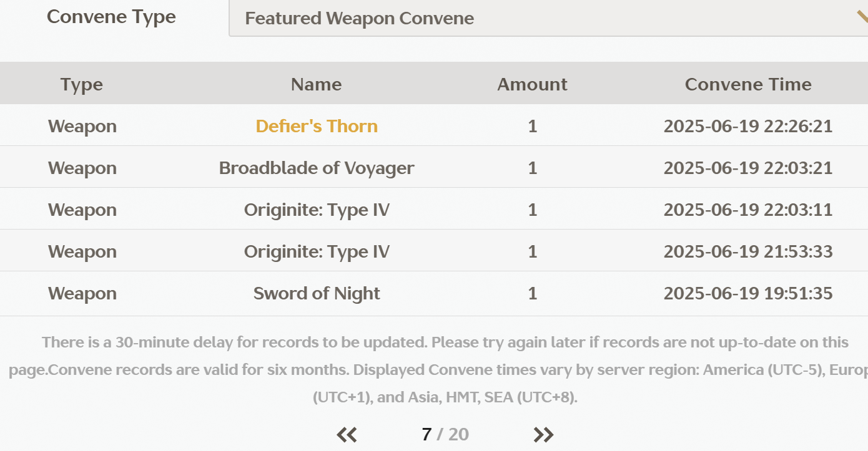This screenshot has height=451, width=868.
Task: Click Originite: Type IV pulled at 22:03:11
Action: tap(317, 210)
